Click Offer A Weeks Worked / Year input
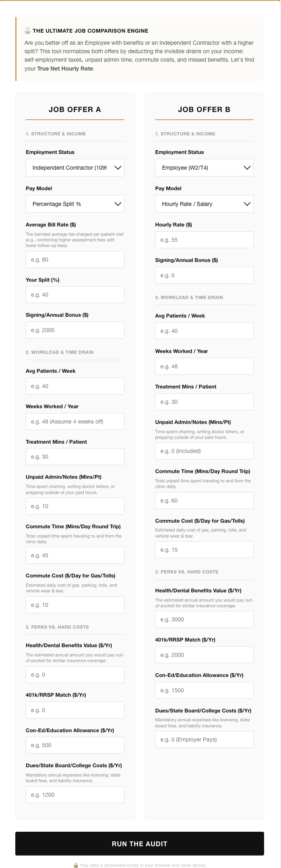This screenshot has width=281, height=868. (75, 422)
